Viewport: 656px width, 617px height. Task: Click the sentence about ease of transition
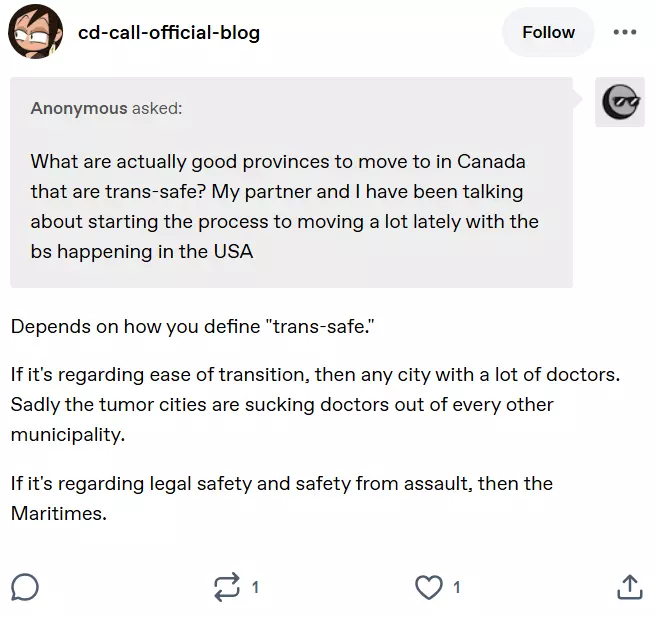pos(315,375)
